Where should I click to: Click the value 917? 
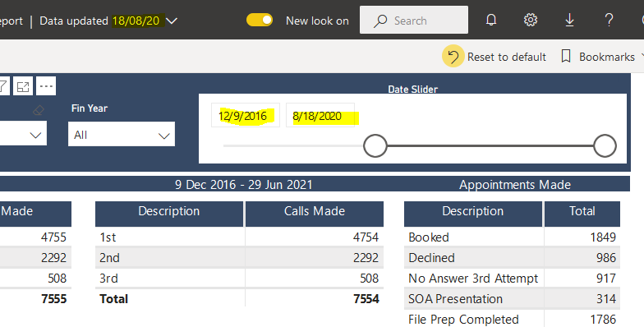606,278
